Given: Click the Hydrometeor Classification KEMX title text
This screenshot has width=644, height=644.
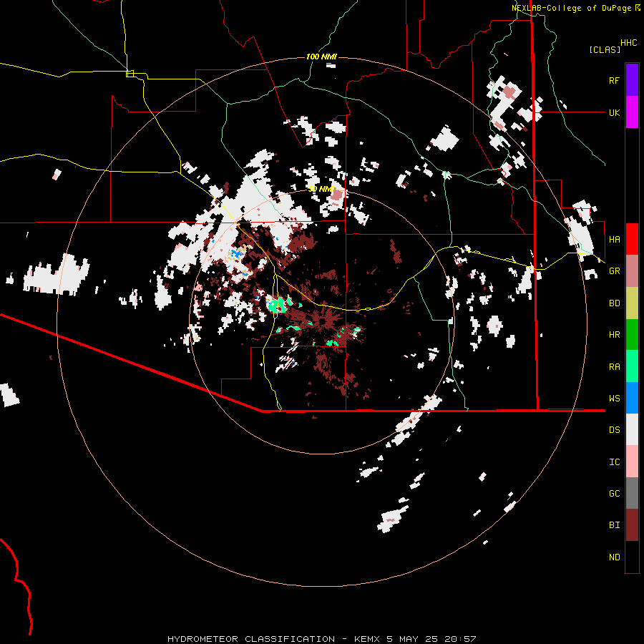Looking at the screenshot, I should [x=321, y=639].
